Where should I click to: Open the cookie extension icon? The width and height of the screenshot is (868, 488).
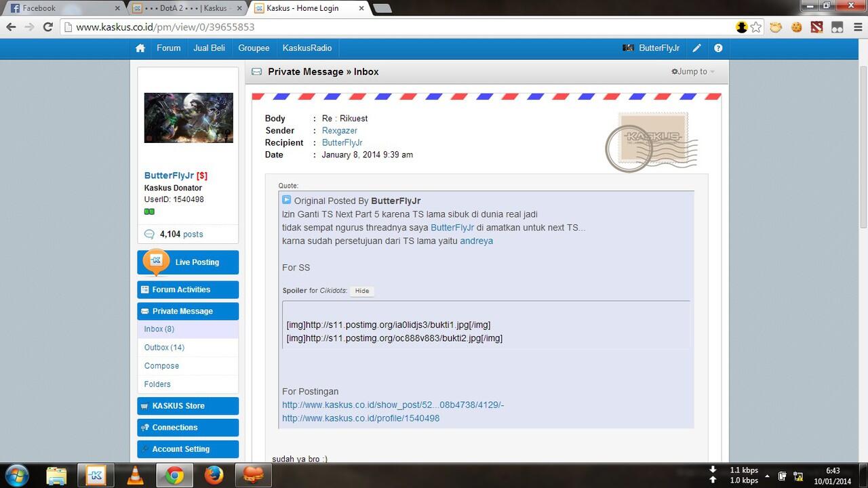[x=797, y=27]
